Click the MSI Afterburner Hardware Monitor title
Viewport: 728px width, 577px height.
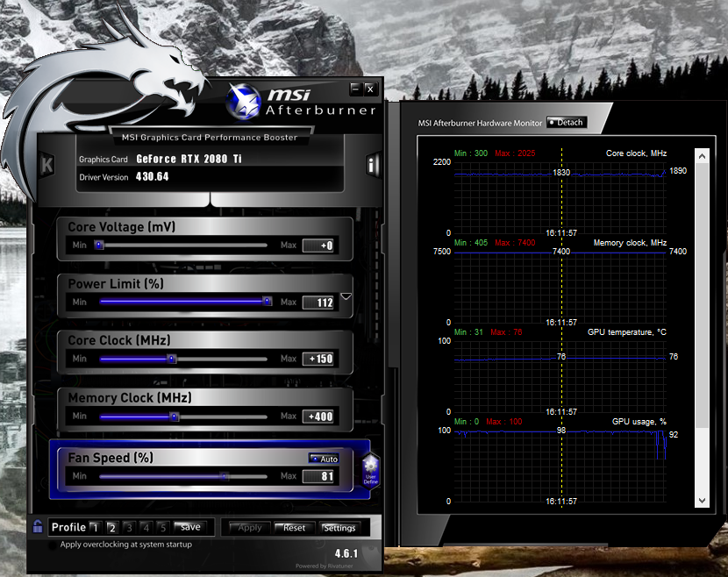coord(480,123)
